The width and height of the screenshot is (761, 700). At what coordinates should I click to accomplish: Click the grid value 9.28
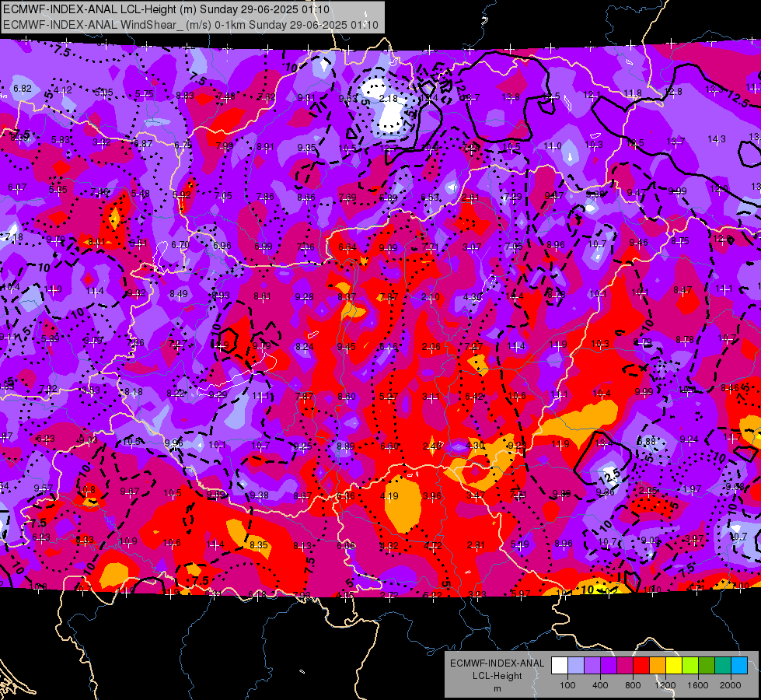(304, 297)
